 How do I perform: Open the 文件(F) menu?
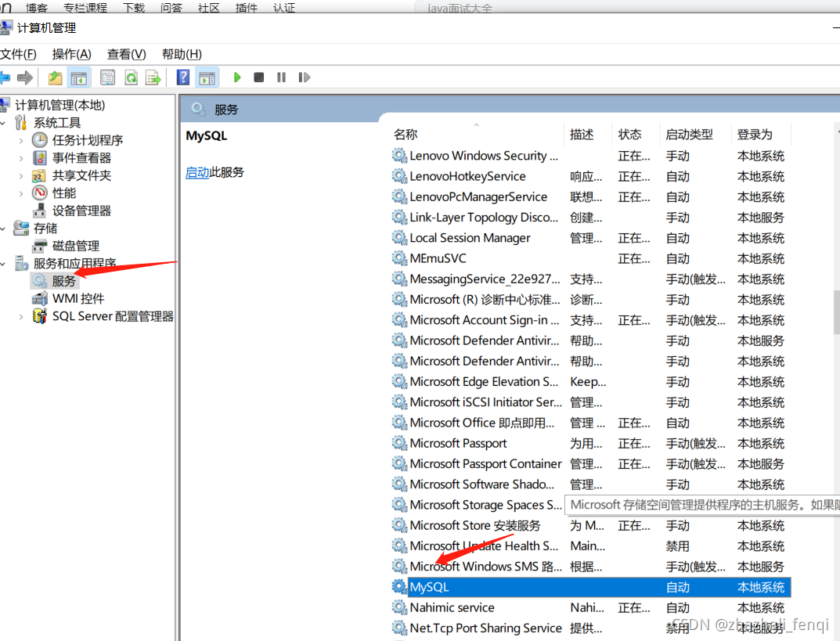point(18,54)
